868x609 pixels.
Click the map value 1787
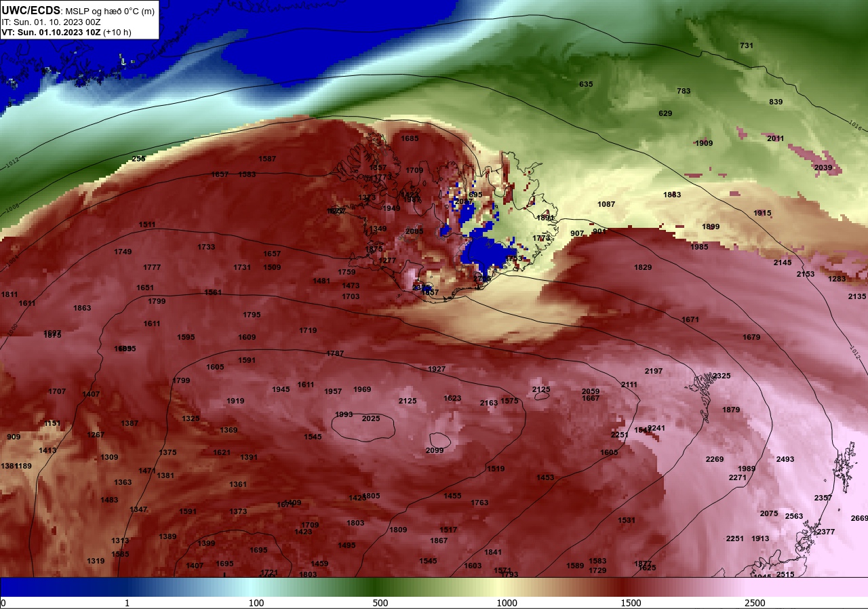(335, 353)
